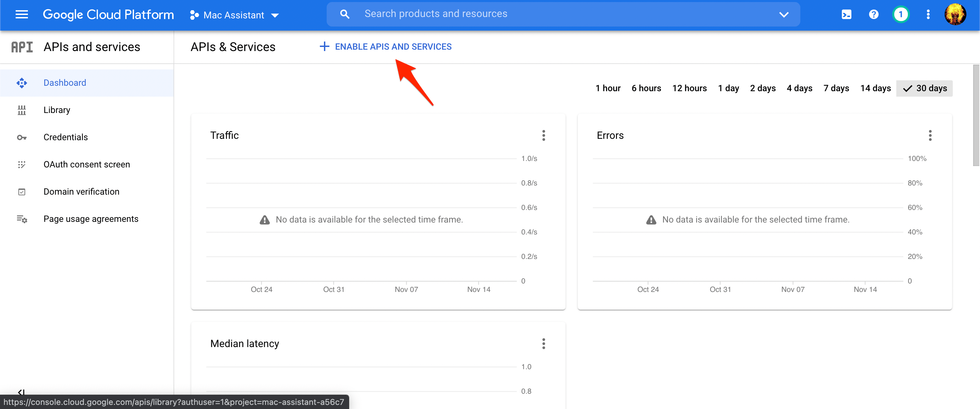This screenshot has width=980, height=409.
Task: Select the 7 days time range option
Action: click(x=836, y=87)
